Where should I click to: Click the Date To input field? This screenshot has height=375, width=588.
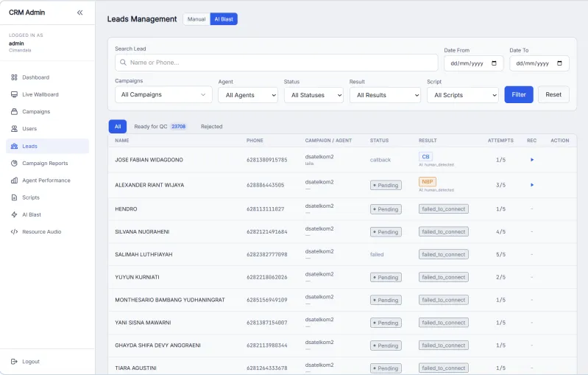tap(539, 63)
